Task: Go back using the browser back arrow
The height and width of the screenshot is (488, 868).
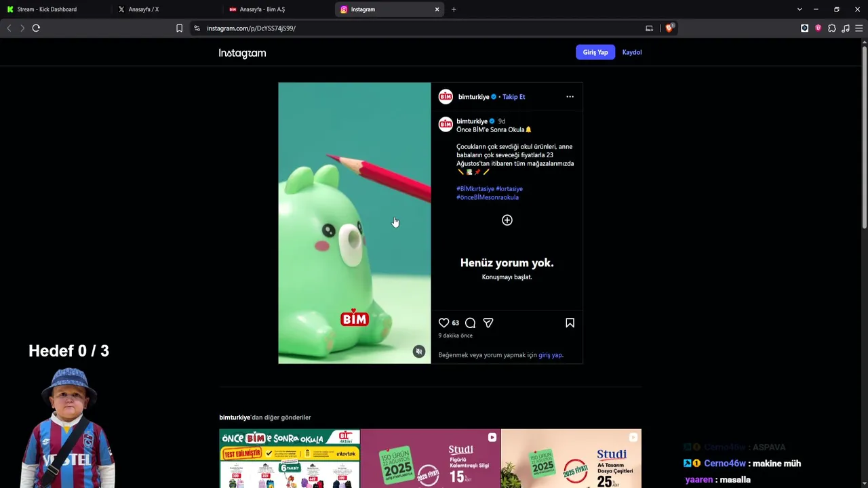Action: 9,28
